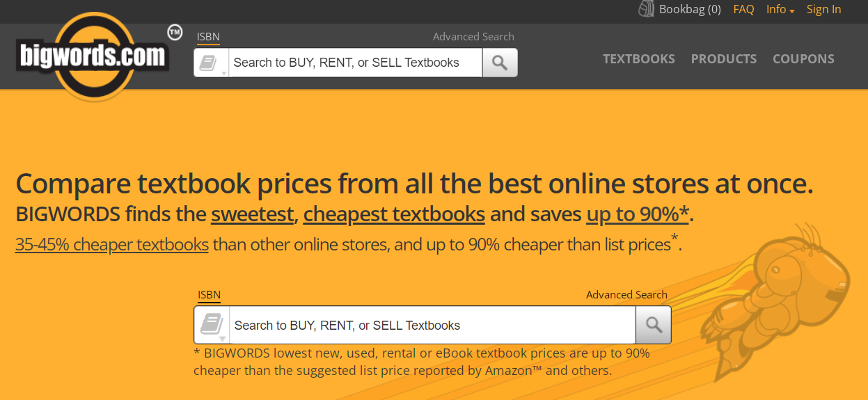Focus the main textbook search field
Viewport: 868px width, 400px height.
point(432,325)
